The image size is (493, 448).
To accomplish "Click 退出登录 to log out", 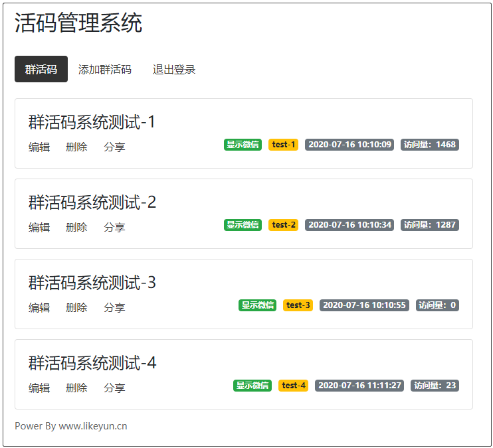I will (174, 69).
